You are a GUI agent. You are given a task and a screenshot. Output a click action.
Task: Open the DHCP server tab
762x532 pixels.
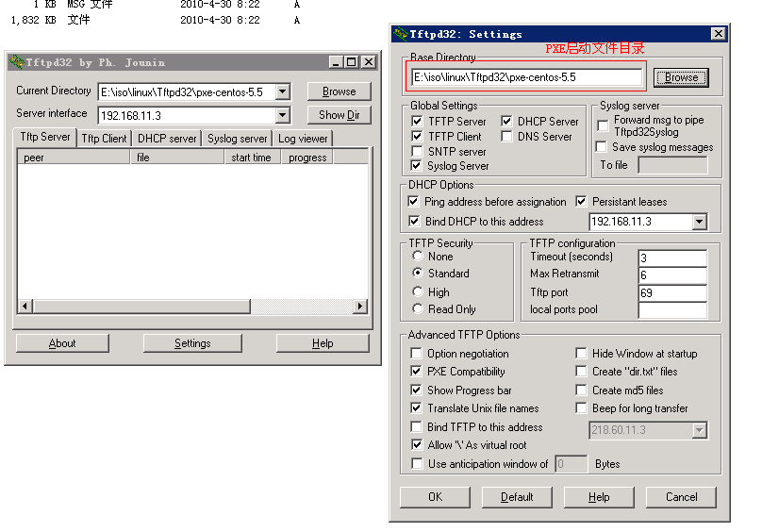[167, 139]
